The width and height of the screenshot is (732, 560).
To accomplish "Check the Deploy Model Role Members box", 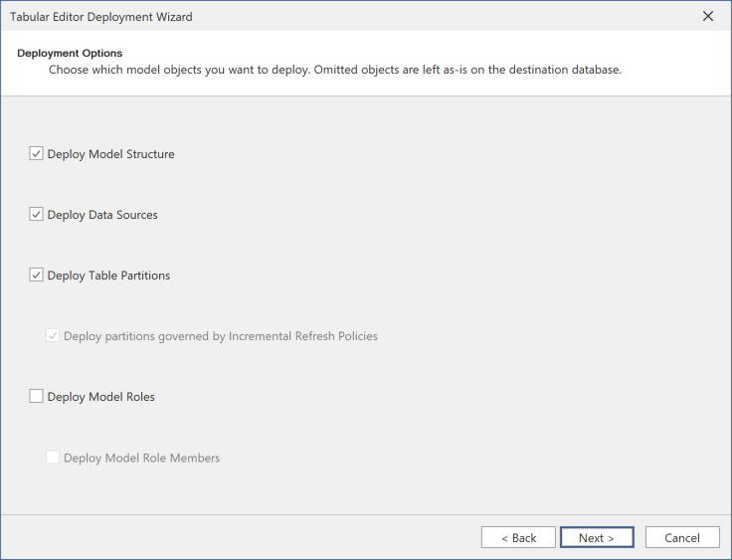I will [53, 458].
